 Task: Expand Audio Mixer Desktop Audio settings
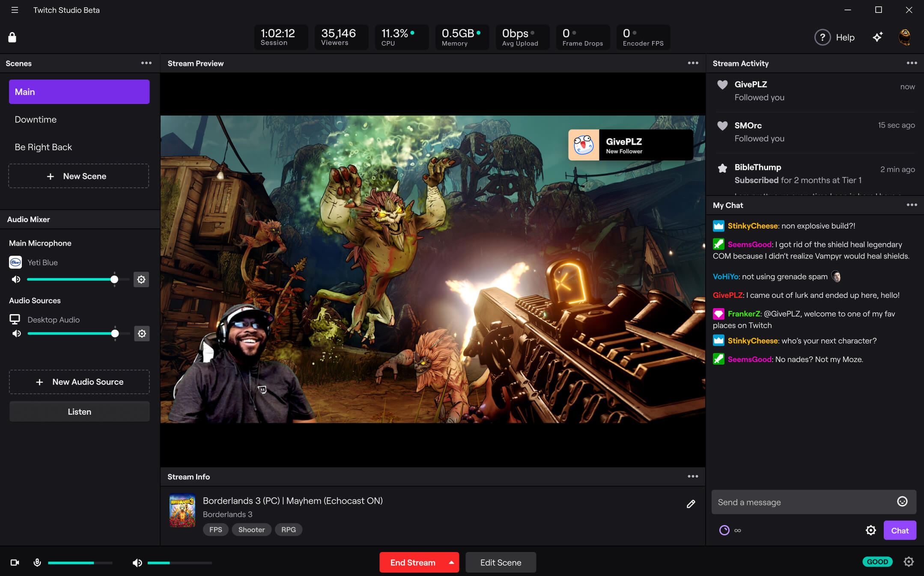point(141,334)
